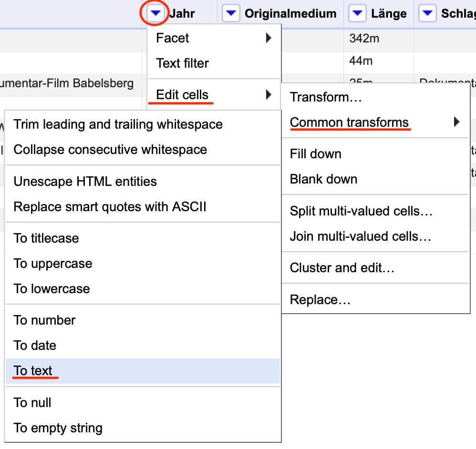Choose Split multi-valued cells…
The image size is (476, 449).
(361, 211)
